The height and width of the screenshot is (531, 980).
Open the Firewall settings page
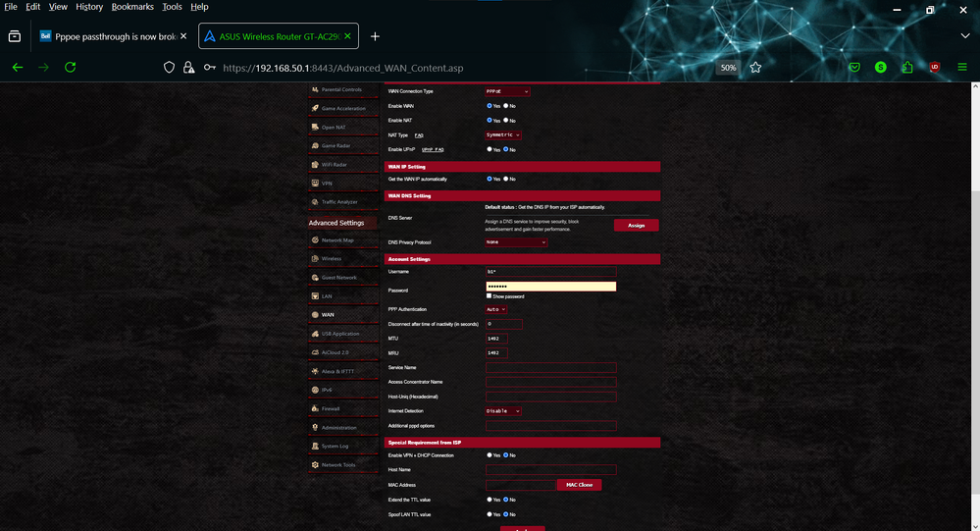click(x=342, y=408)
